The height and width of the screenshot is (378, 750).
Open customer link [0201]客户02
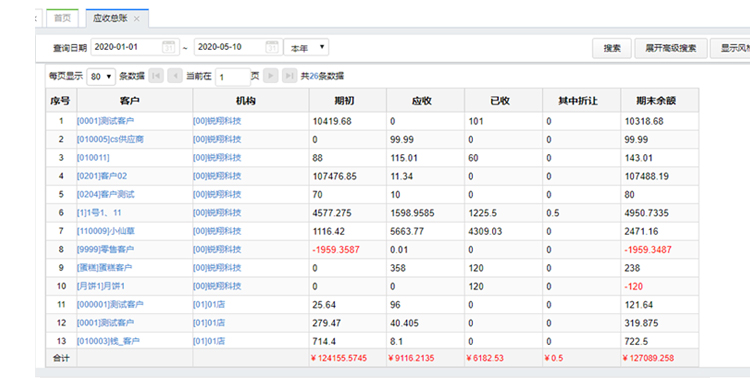pos(102,176)
